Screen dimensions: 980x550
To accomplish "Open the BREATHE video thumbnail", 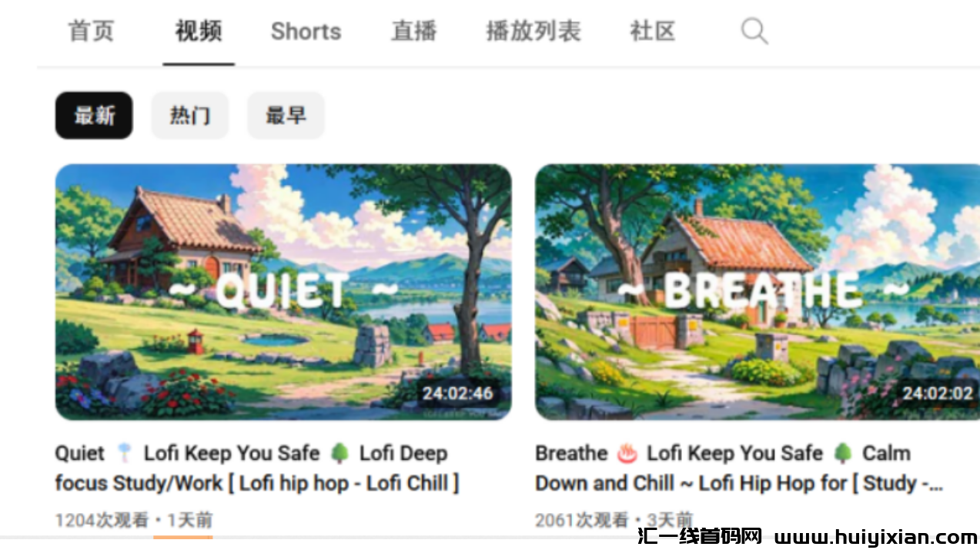I will pos(758,292).
